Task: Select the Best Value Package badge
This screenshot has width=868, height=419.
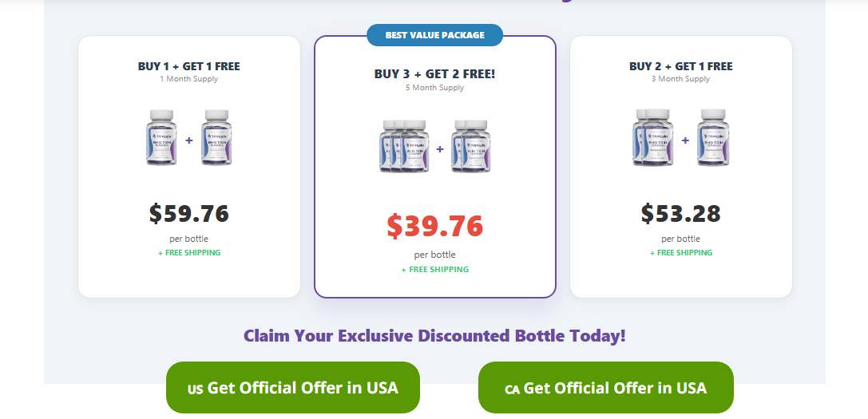Action: [434, 35]
